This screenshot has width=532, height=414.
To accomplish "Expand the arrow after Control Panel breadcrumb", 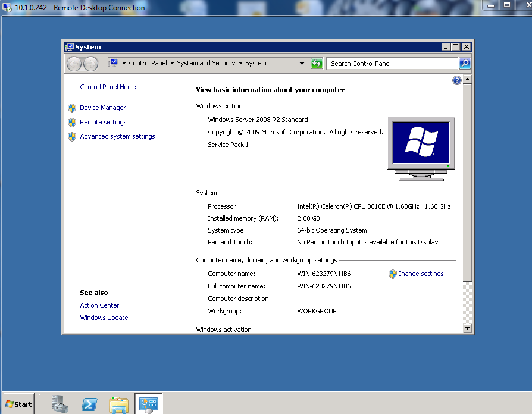I will (x=172, y=64).
